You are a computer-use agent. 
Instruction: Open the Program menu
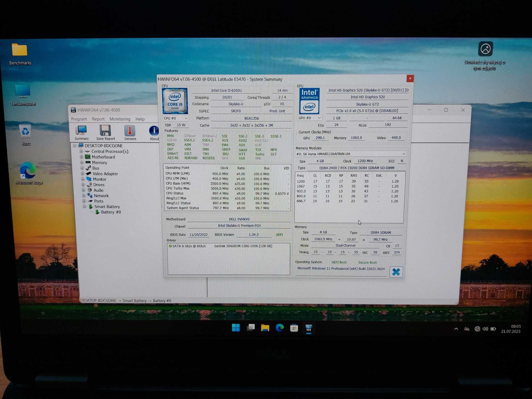[79, 119]
